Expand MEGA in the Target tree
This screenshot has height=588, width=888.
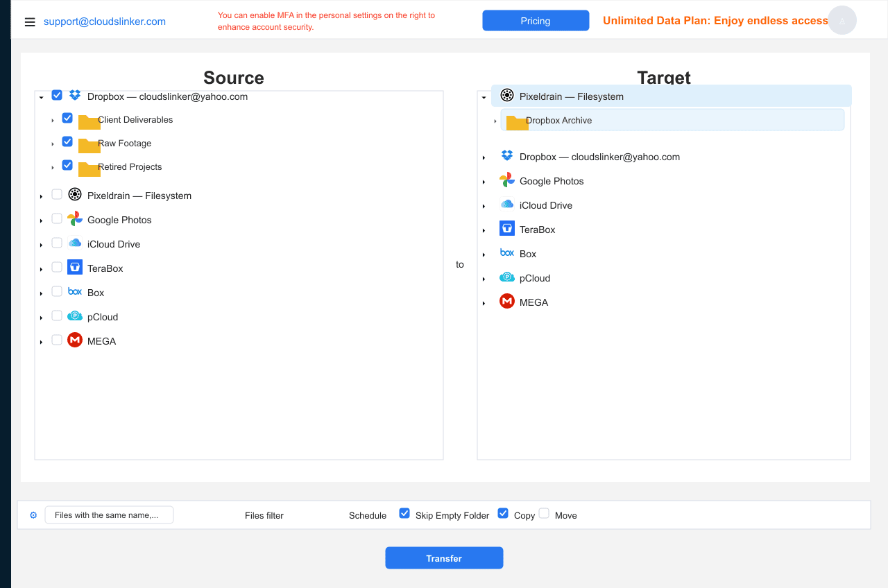point(484,304)
